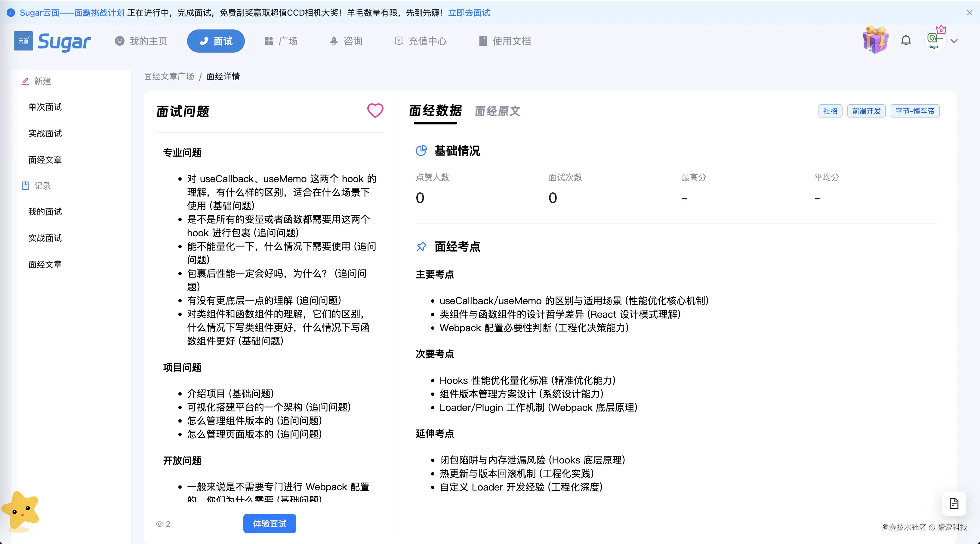Click the 体验面试 button
The width and height of the screenshot is (980, 544).
pyautogui.click(x=269, y=524)
